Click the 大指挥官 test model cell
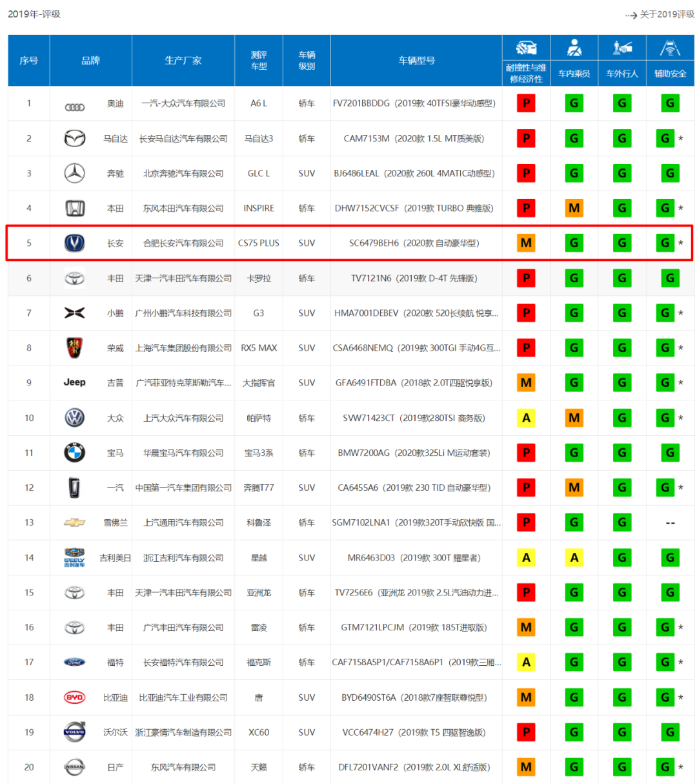Screen dimensions: 697x784 [x=259, y=383]
